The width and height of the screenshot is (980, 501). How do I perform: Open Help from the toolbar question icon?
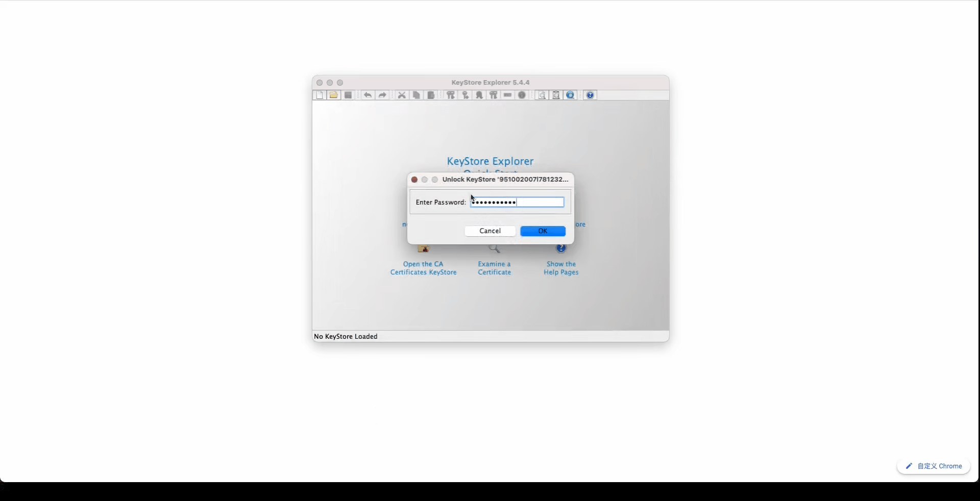click(x=591, y=95)
